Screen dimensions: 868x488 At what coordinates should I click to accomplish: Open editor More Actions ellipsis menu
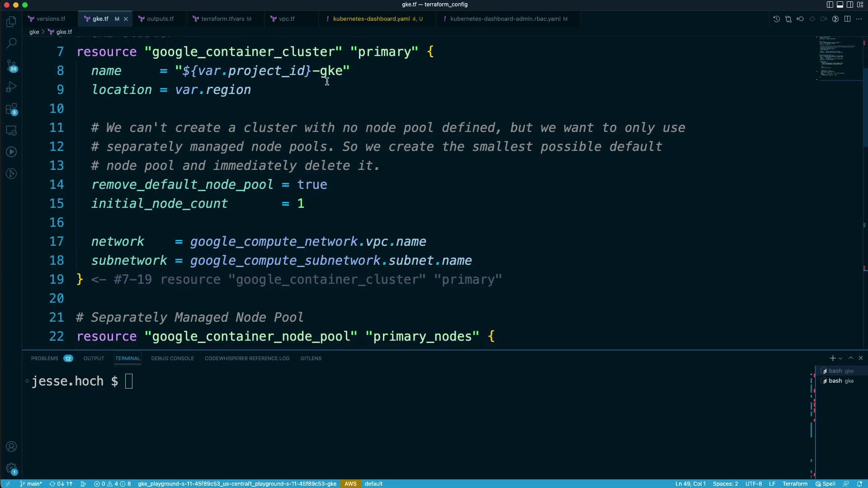(859, 19)
